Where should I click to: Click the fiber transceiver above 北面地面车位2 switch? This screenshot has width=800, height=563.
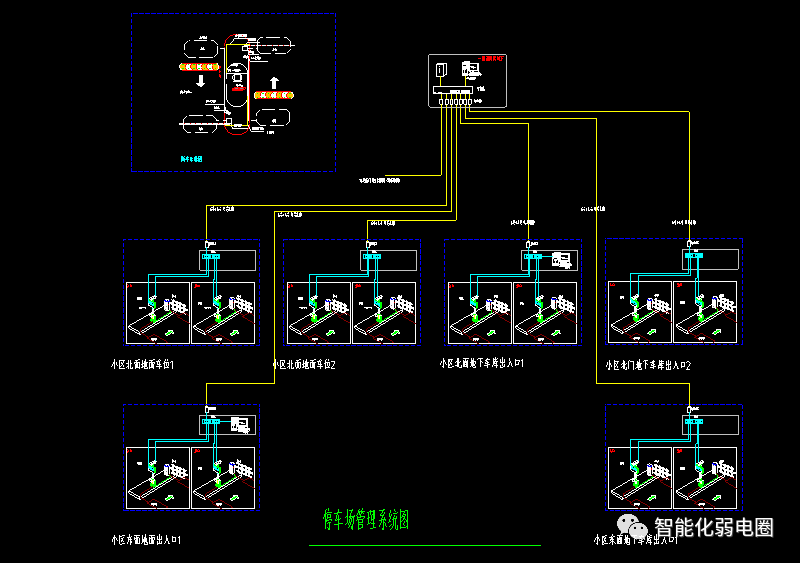pos(368,244)
